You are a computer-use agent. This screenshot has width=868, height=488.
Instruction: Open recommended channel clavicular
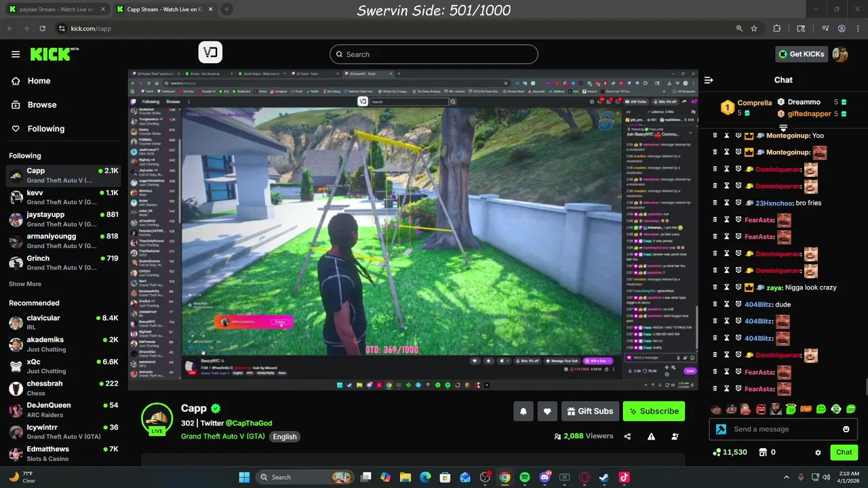[x=64, y=322]
